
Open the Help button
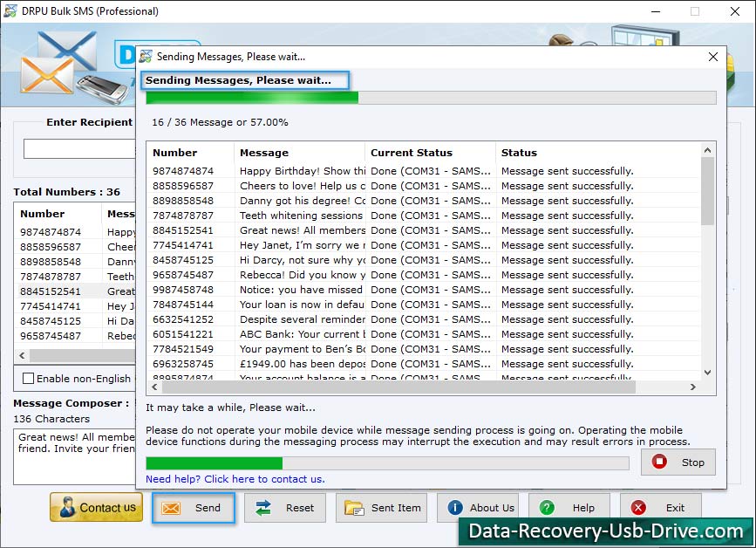tap(569, 508)
